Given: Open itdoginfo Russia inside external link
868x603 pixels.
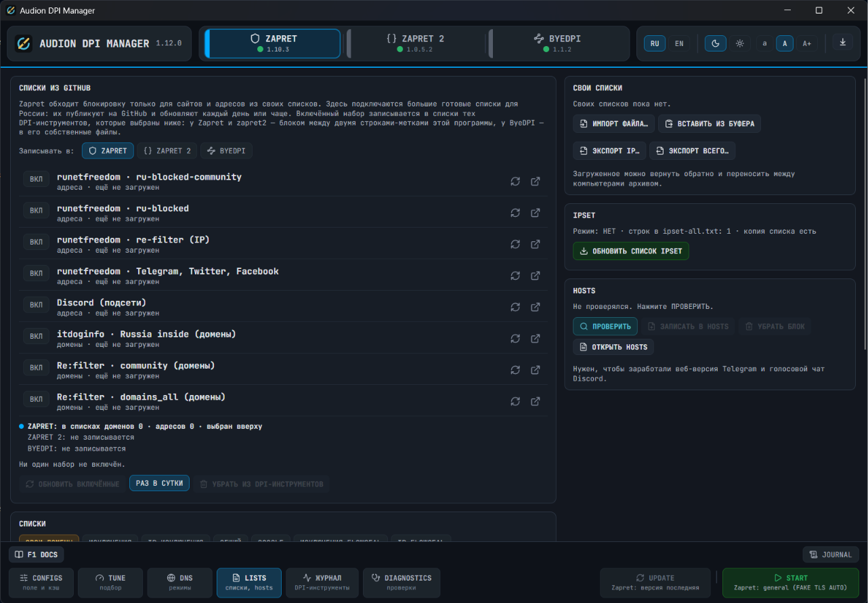Looking at the screenshot, I should (536, 339).
